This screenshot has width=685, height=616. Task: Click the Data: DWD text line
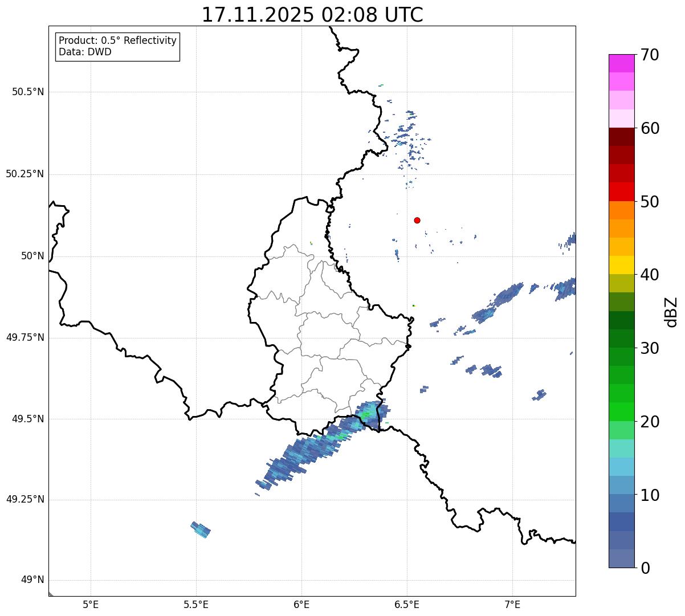85,52
